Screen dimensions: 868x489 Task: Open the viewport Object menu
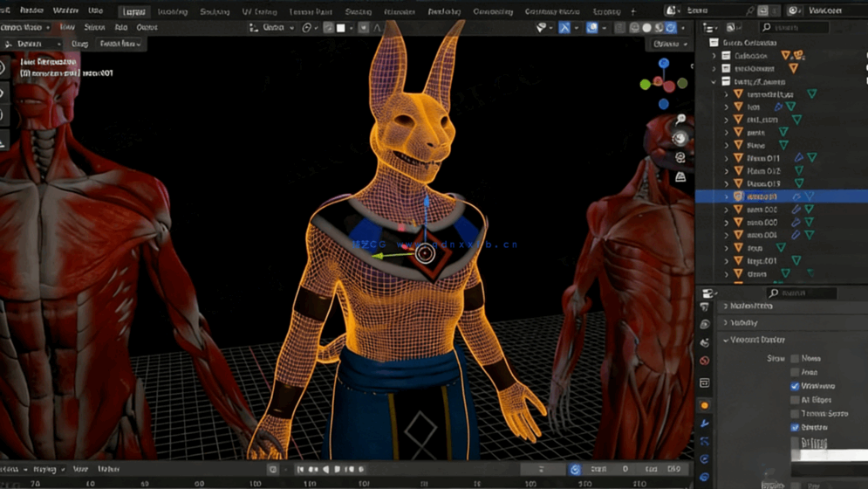147,27
